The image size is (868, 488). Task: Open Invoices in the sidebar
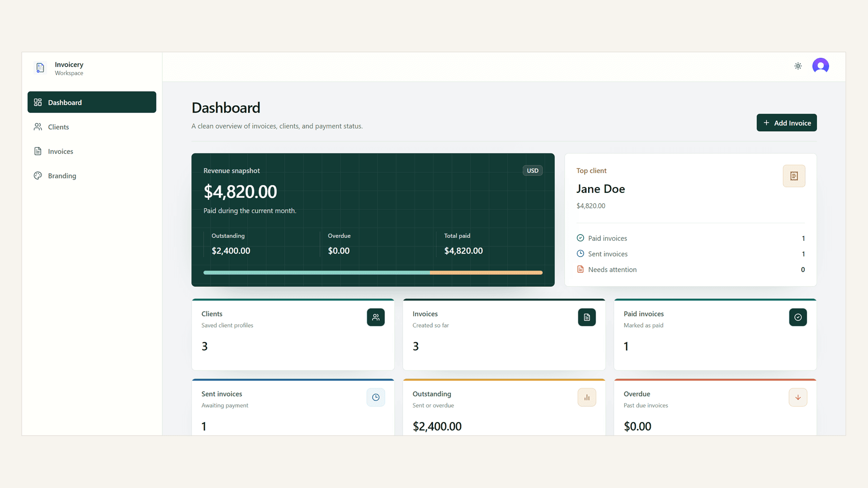92,151
